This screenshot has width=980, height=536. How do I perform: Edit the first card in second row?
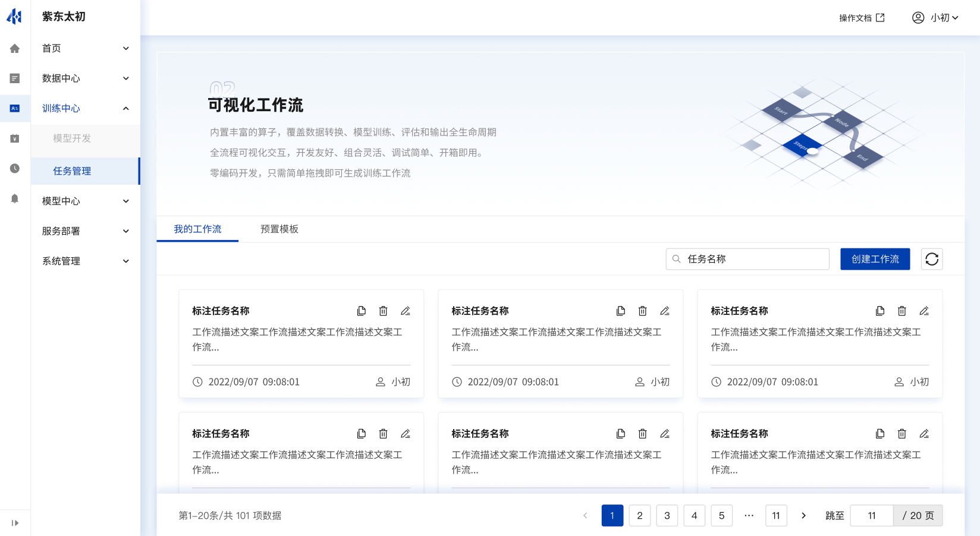coord(406,434)
